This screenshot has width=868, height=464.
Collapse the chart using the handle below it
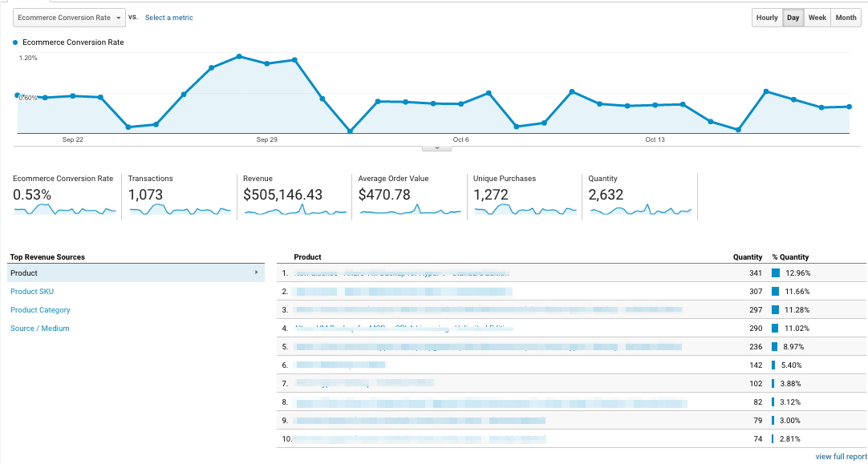pyautogui.click(x=436, y=147)
